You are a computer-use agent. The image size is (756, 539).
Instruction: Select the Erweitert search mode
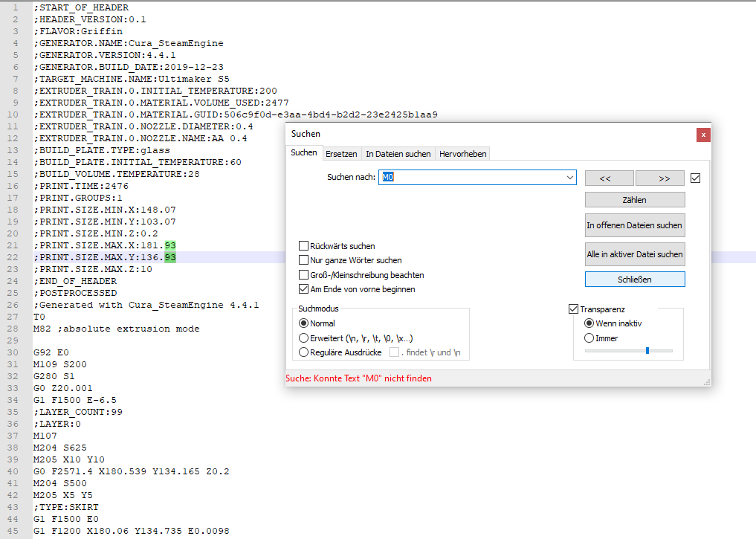(304, 340)
